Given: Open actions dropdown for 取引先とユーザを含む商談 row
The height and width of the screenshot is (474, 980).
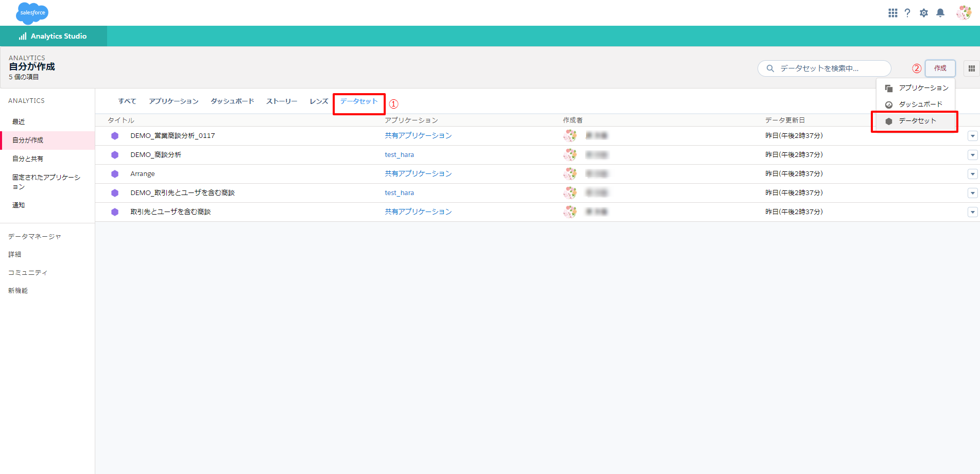Looking at the screenshot, I should [x=972, y=212].
